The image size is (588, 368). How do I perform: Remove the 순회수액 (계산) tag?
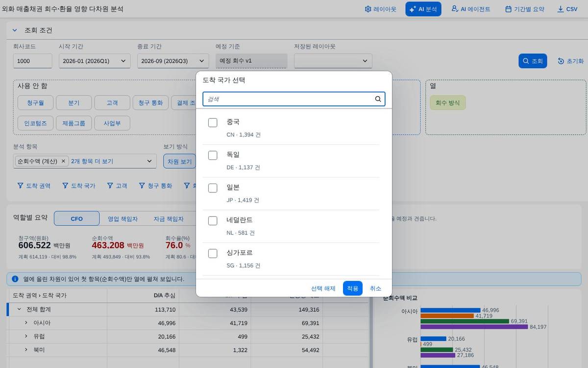point(63,161)
